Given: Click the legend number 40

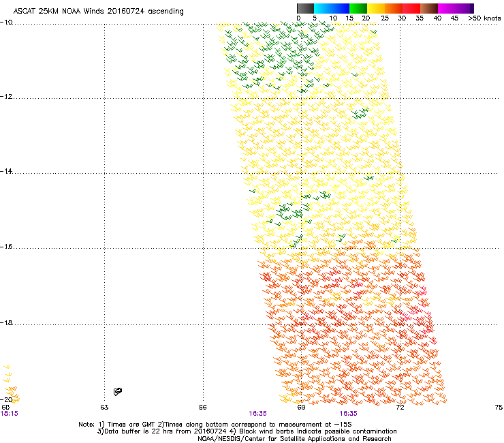Looking at the screenshot, I should (x=437, y=18).
